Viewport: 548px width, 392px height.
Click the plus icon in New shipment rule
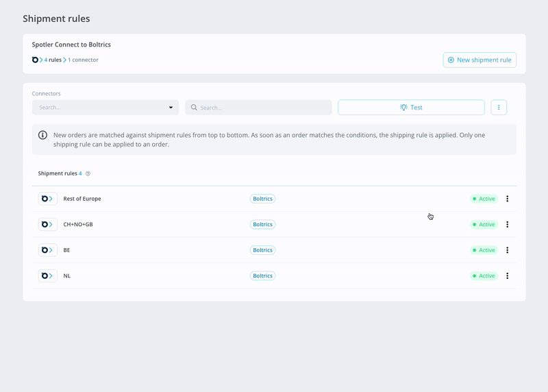click(x=451, y=60)
